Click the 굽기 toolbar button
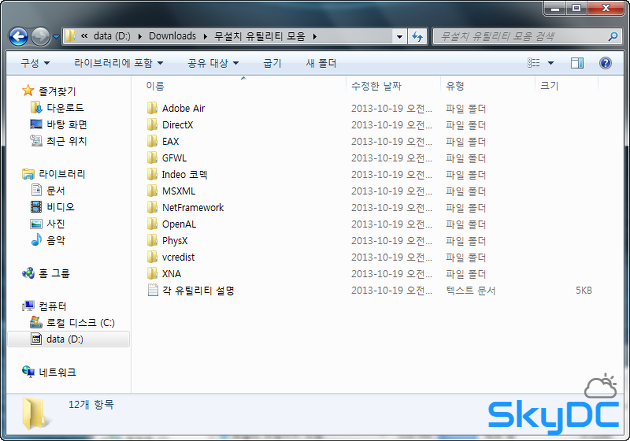 point(272,63)
